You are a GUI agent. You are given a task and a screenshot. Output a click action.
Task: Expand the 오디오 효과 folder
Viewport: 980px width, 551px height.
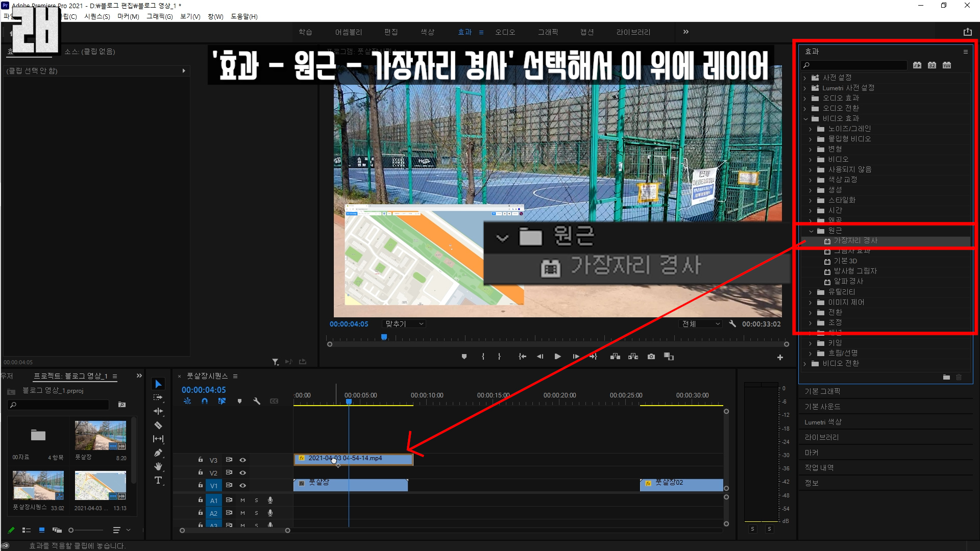(805, 98)
